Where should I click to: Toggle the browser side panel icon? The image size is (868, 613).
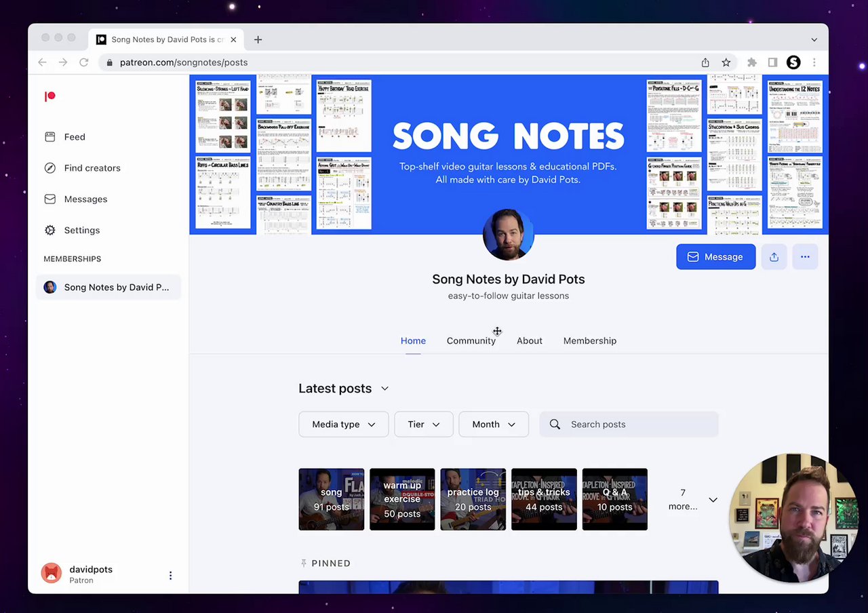coord(772,62)
